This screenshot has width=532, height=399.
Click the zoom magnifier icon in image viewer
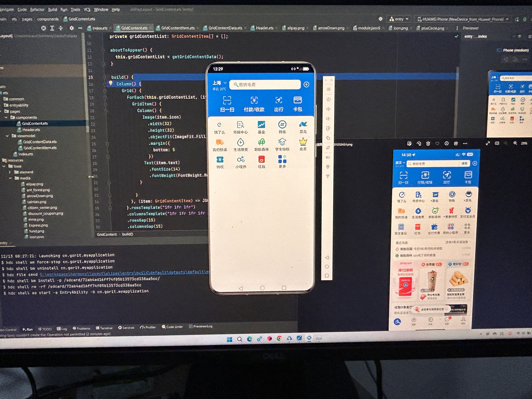(x=515, y=143)
